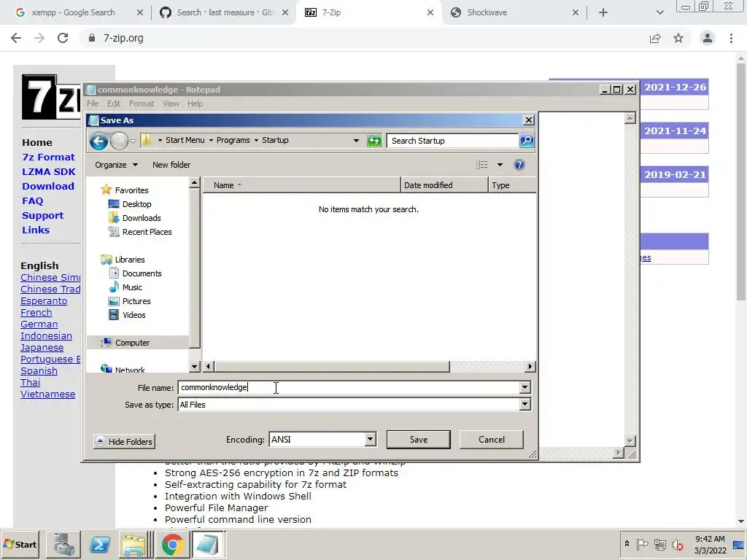This screenshot has width=747, height=560.
Task: Open File Explorer taskbar icon
Action: click(134, 544)
